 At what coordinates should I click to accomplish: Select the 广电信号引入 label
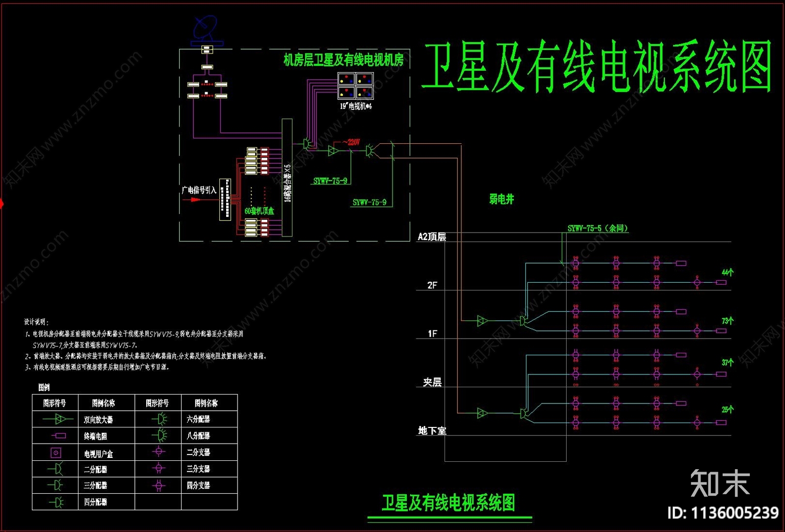pos(199,190)
